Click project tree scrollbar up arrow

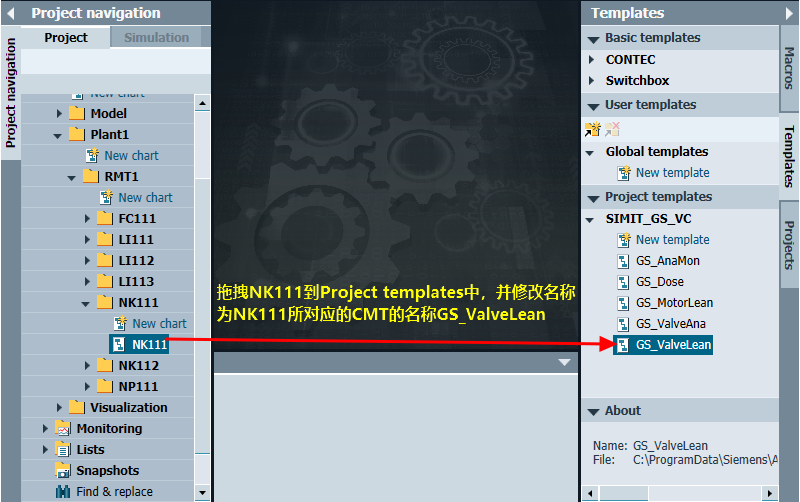click(203, 103)
